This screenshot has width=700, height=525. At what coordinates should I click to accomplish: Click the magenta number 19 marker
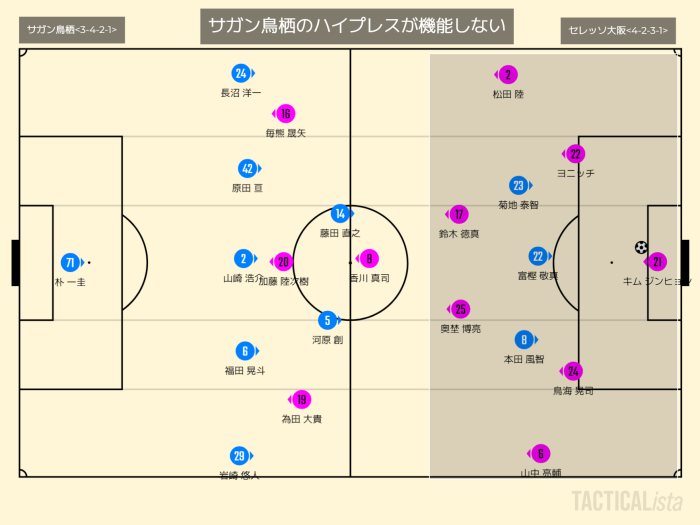301,399
